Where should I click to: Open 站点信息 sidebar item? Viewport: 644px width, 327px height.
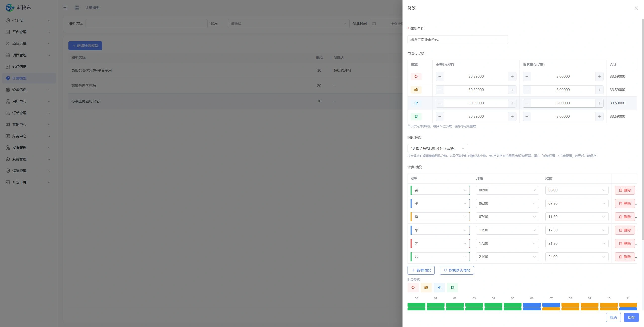(29, 67)
